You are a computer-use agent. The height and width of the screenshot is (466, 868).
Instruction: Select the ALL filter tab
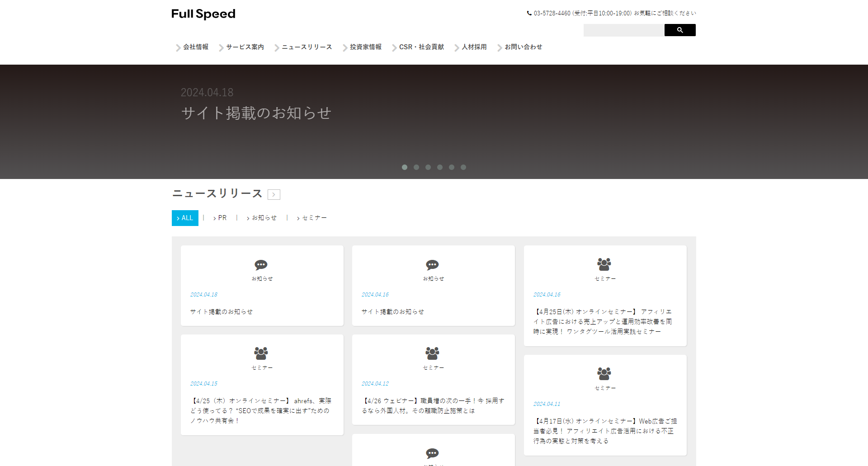pyautogui.click(x=185, y=218)
